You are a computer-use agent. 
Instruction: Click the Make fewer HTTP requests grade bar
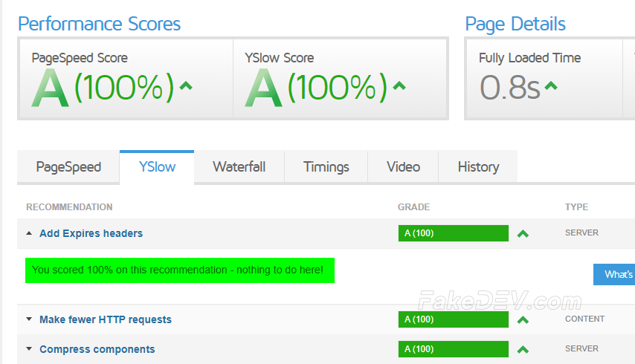point(454,319)
